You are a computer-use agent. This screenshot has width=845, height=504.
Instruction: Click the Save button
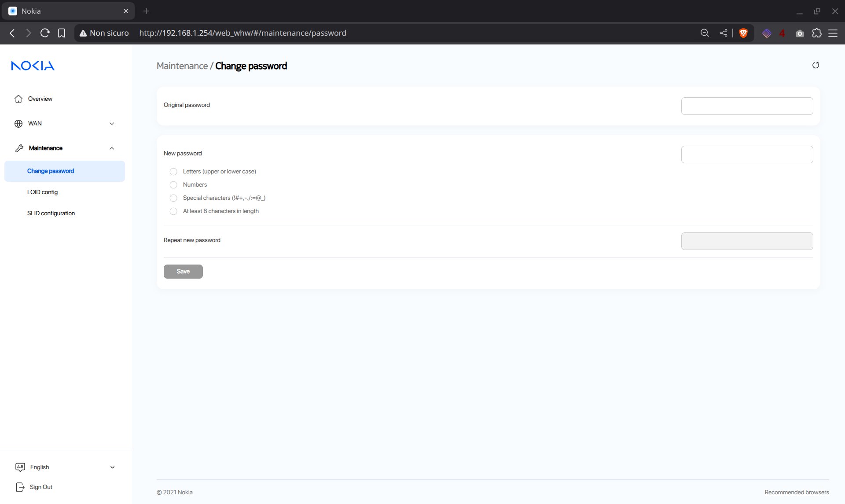click(x=183, y=272)
